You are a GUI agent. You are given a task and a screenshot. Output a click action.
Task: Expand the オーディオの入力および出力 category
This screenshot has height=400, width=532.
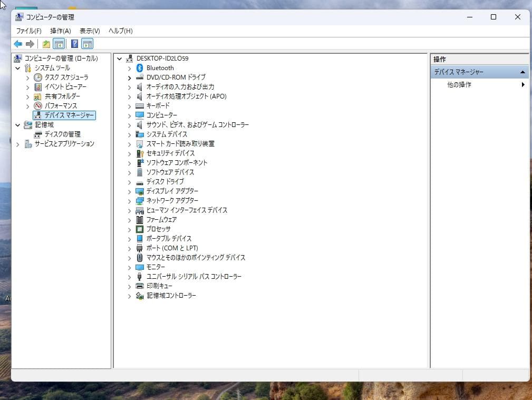tap(129, 87)
